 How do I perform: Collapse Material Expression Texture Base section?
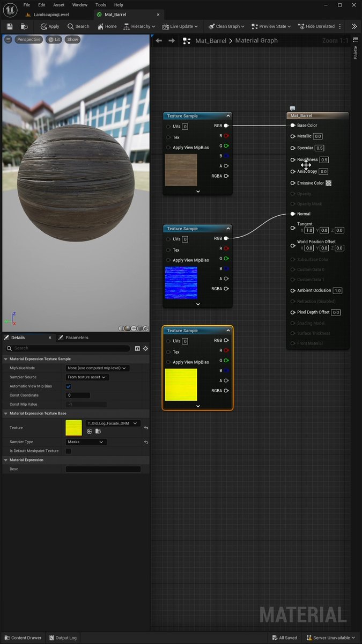tap(6, 414)
